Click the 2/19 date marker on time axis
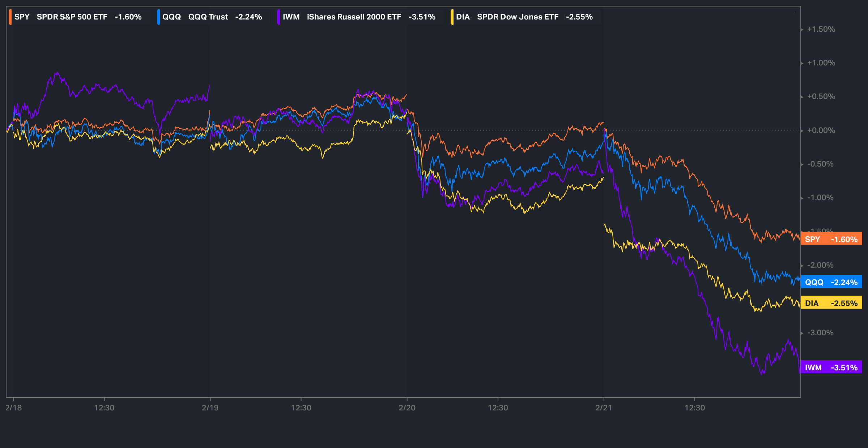The height and width of the screenshot is (448, 868). pos(210,408)
